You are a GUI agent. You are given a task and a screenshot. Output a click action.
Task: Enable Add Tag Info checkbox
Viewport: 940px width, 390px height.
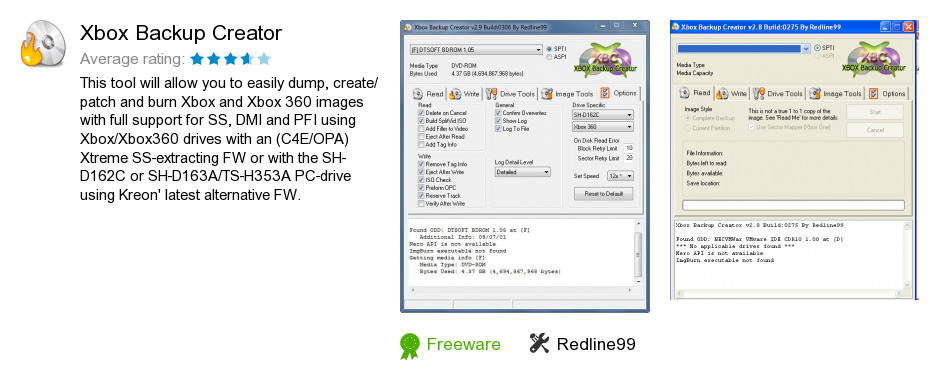coord(421,144)
